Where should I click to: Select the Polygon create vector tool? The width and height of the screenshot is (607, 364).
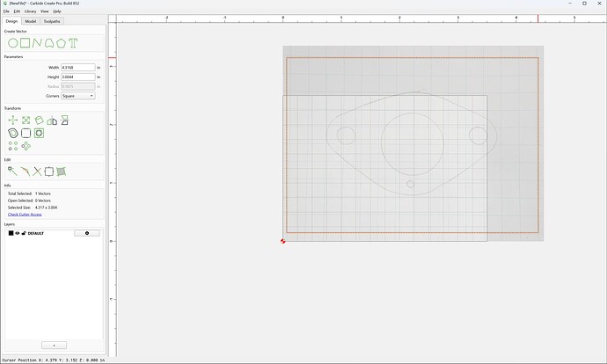coord(62,43)
